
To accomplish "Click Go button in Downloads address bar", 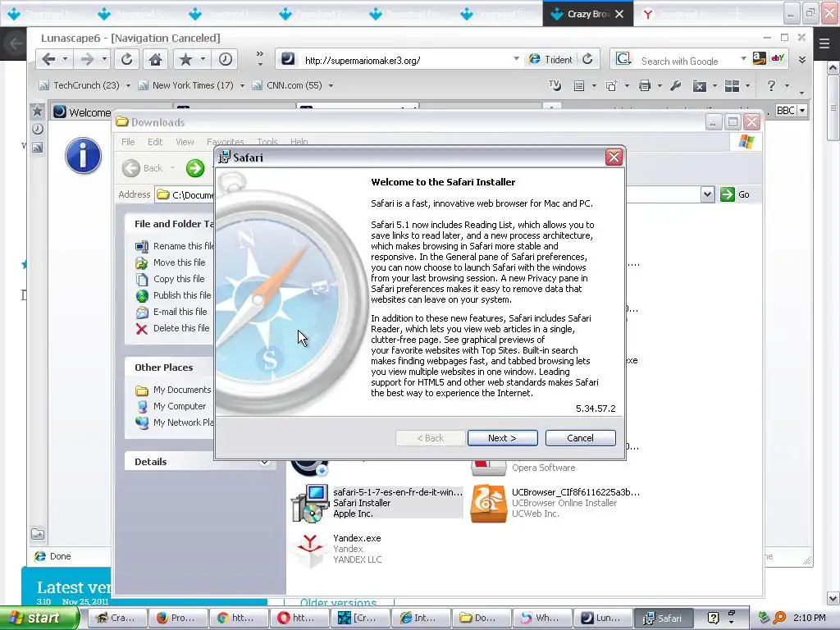I will click(735, 194).
